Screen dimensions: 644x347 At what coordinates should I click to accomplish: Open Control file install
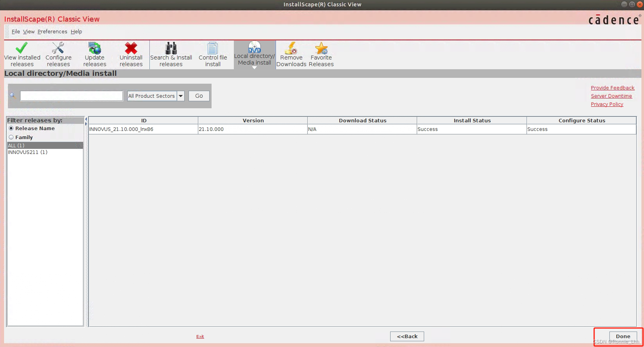[213, 54]
